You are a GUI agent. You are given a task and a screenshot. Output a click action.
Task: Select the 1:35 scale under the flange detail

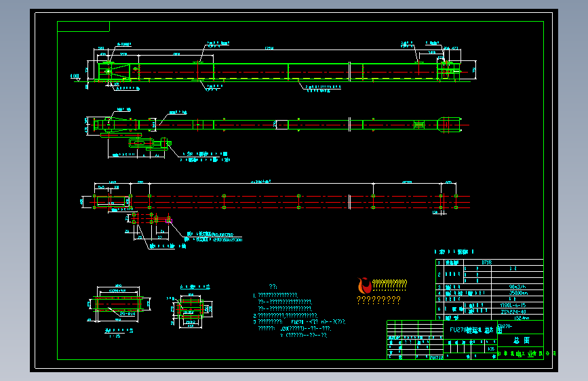coord(115,336)
